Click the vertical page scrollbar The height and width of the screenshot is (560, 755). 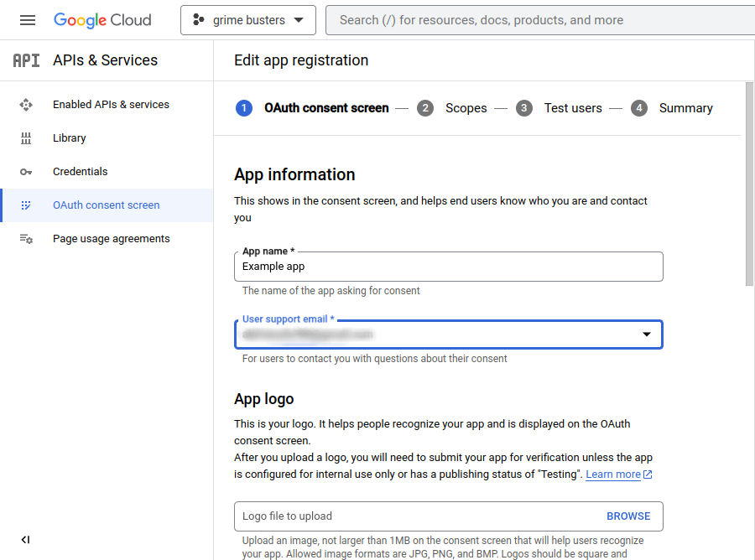(749, 184)
